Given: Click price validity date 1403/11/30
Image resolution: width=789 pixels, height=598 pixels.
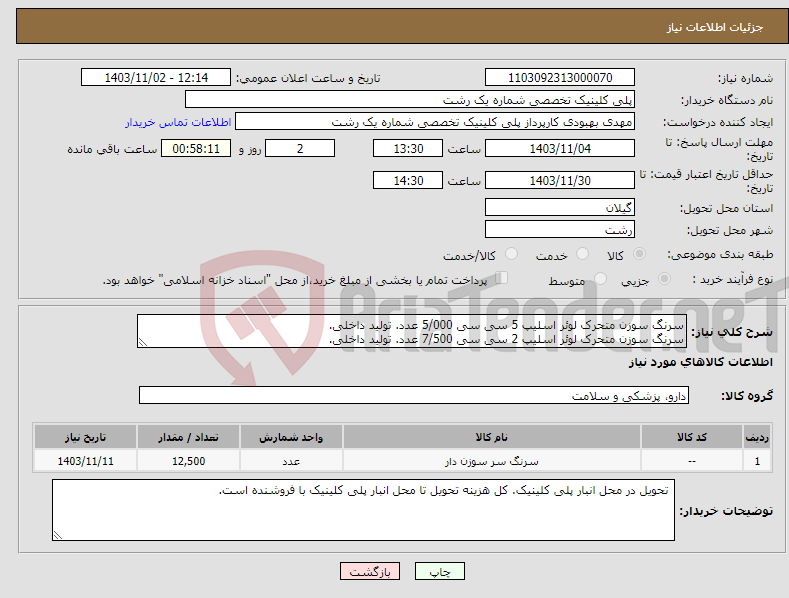Looking at the screenshot, I should (560, 180).
